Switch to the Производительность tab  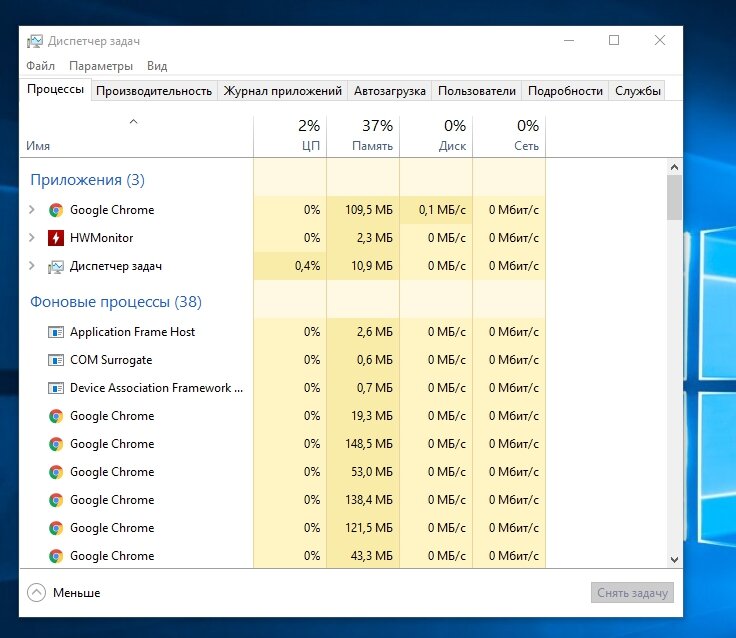point(154,91)
